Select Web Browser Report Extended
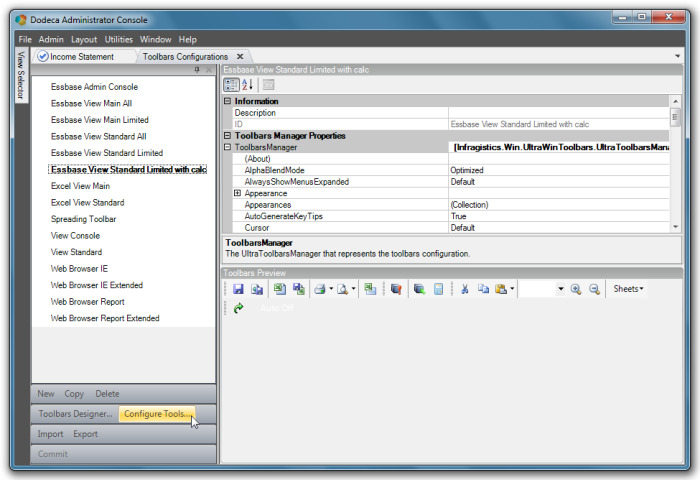This screenshot has height=480, width=700. 105,318
